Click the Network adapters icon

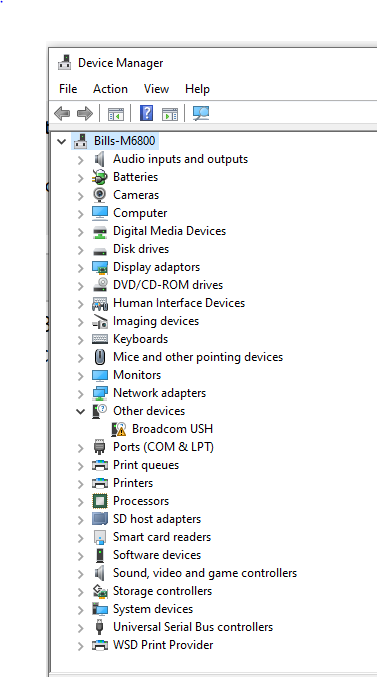pyautogui.click(x=100, y=393)
